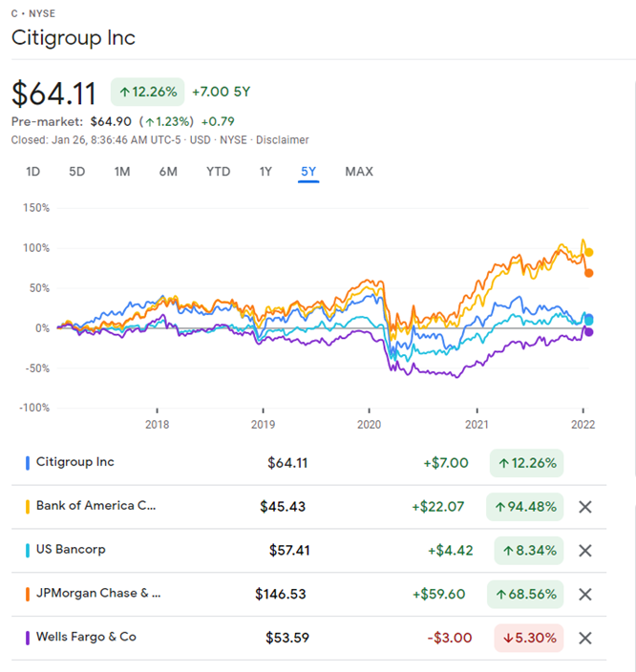The image size is (636, 672).
Task: Click the Wells Fargo & Co row
Action: pos(86,637)
